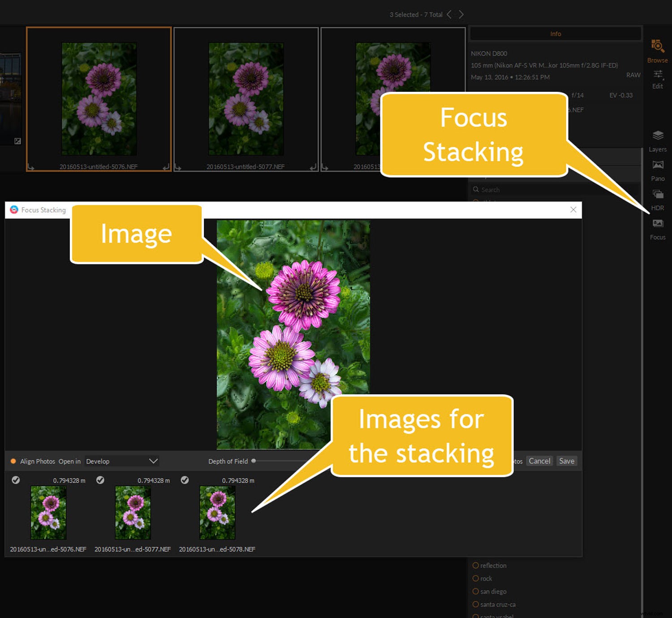Open the Pano merge tool
The width and height of the screenshot is (672, 618).
pos(657,165)
